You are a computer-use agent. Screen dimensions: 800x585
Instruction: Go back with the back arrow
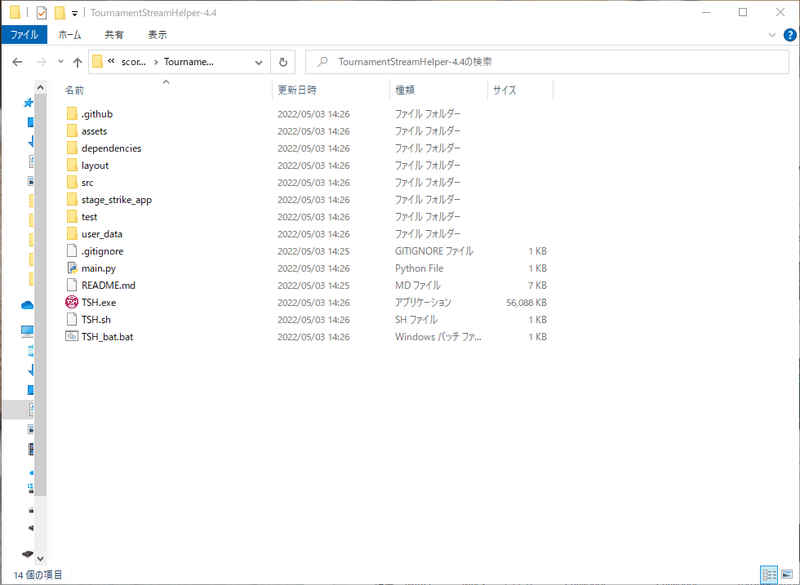pos(17,62)
